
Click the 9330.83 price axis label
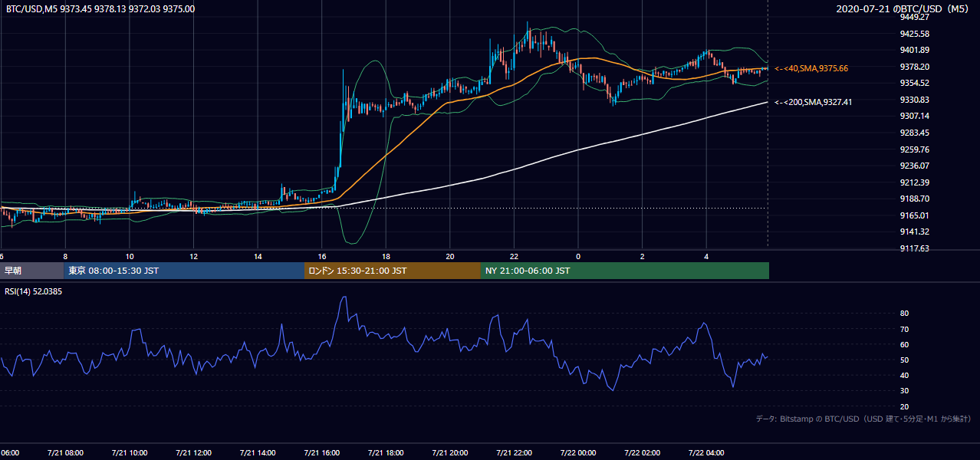(914, 100)
